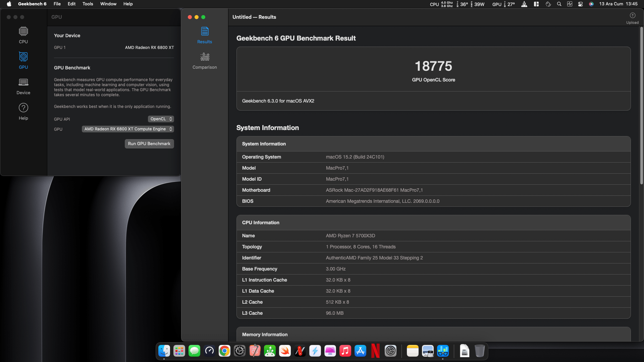The image size is (644, 362).
Task: Open Netflix from the Dock
Action: 375,351
